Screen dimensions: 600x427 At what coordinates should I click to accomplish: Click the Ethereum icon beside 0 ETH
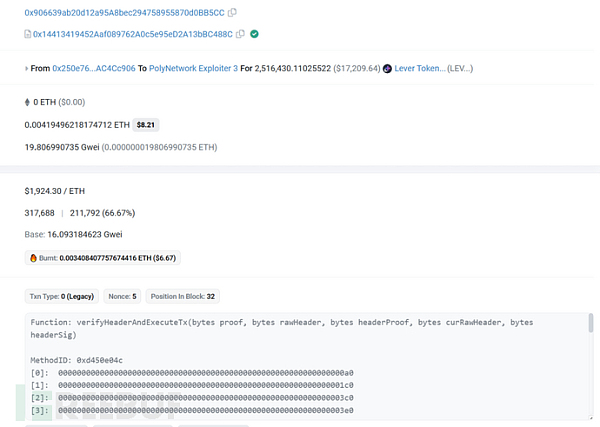point(27,102)
